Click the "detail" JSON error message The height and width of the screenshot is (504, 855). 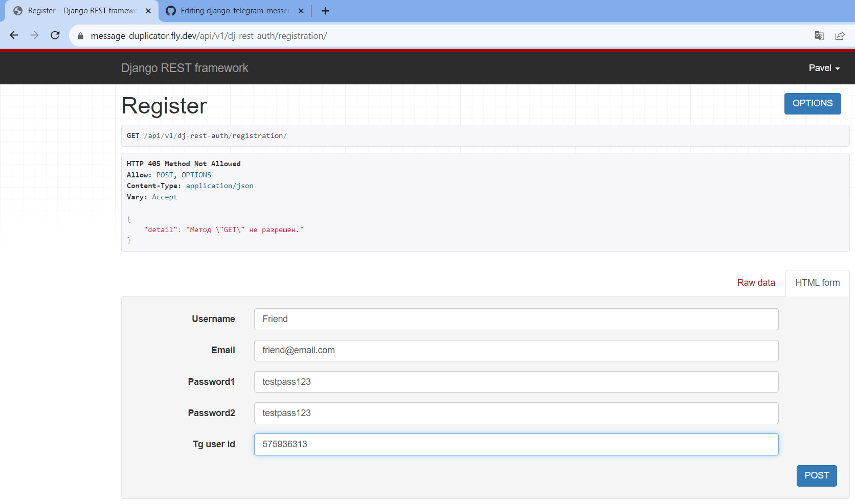223,230
